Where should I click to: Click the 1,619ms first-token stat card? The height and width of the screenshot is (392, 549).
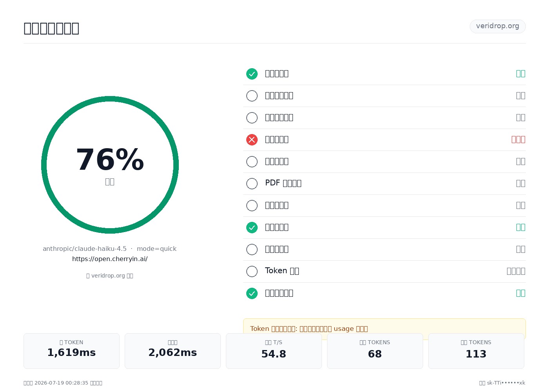(71, 351)
